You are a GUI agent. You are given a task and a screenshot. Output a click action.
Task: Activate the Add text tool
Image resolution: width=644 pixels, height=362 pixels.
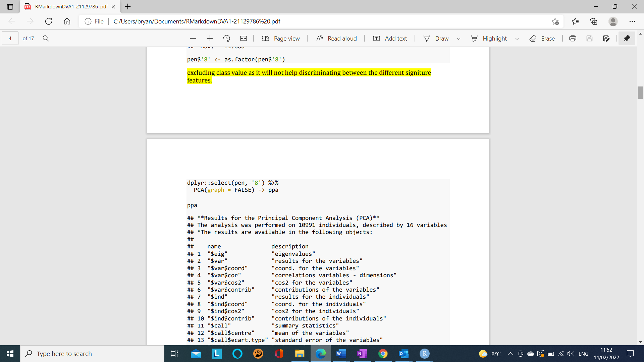coord(390,38)
